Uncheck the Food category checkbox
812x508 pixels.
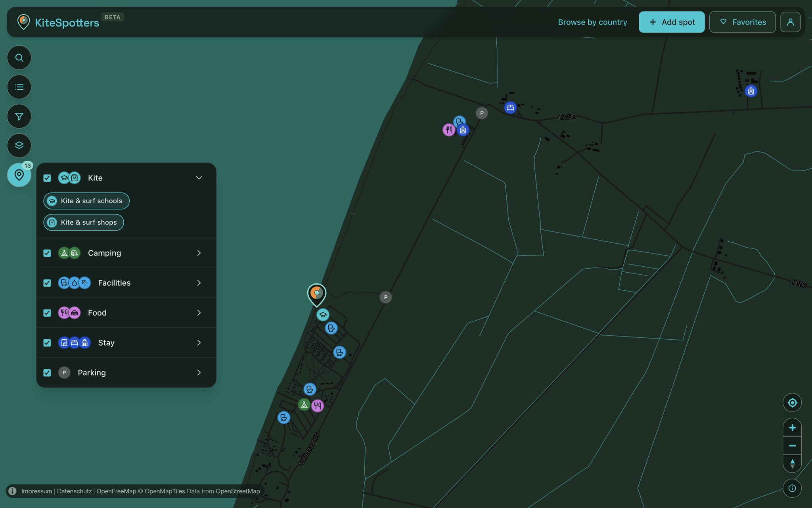click(47, 313)
